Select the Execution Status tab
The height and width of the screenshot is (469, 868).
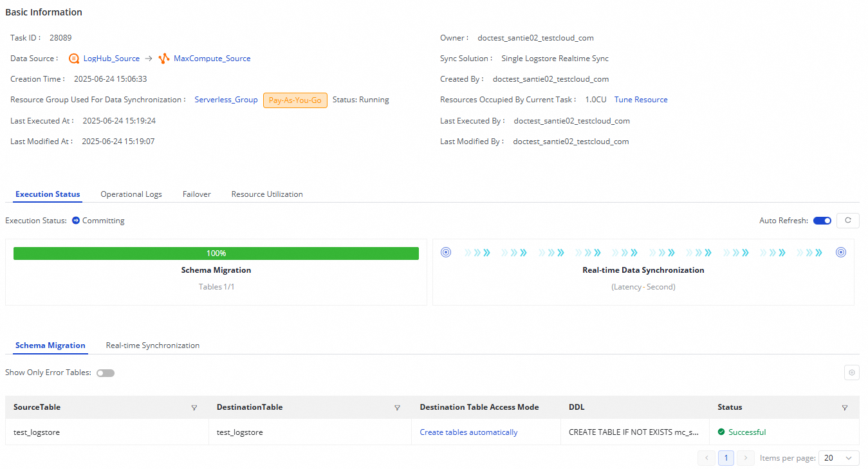[x=48, y=194]
